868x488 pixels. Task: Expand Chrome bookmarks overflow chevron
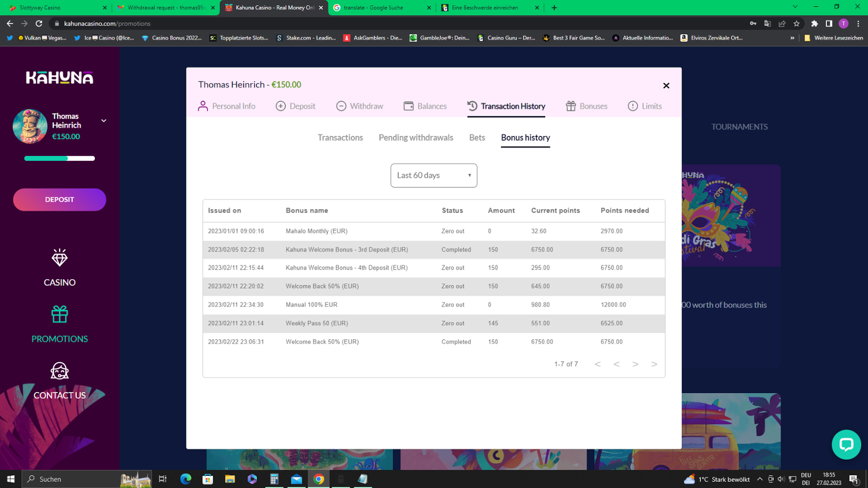point(792,38)
